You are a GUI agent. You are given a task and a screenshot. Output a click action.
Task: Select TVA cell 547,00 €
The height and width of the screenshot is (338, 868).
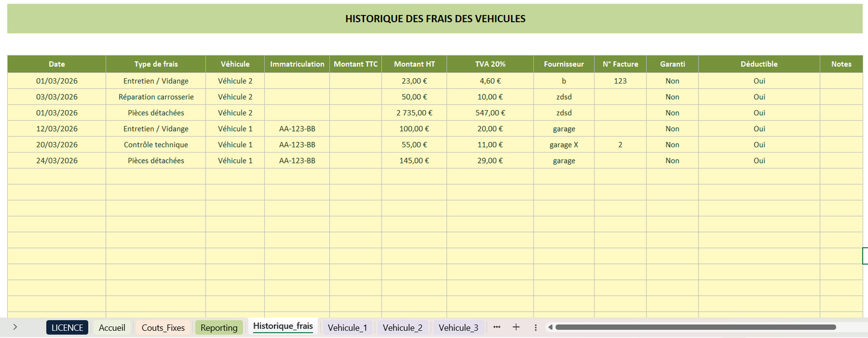click(x=490, y=112)
